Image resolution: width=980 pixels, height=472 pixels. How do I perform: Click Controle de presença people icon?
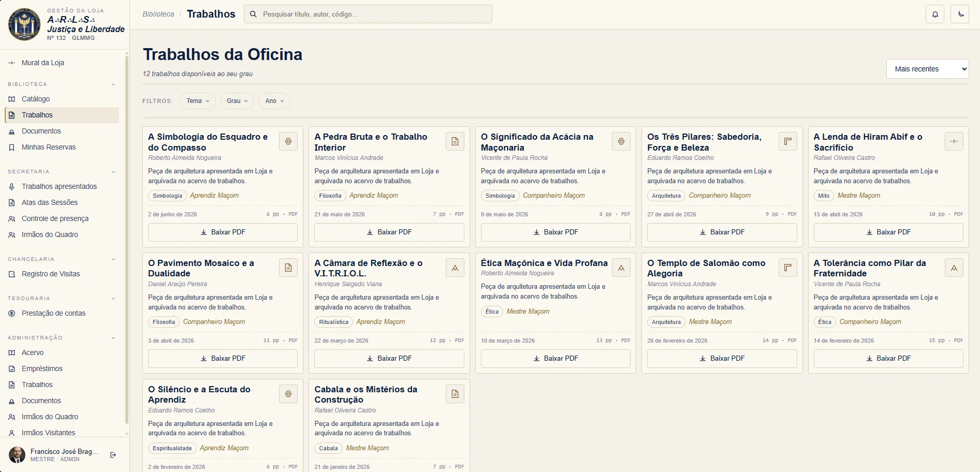pos(12,218)
